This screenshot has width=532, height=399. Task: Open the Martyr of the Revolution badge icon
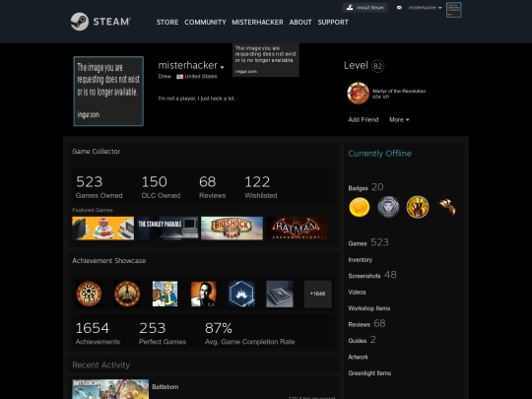pos(358,94)
